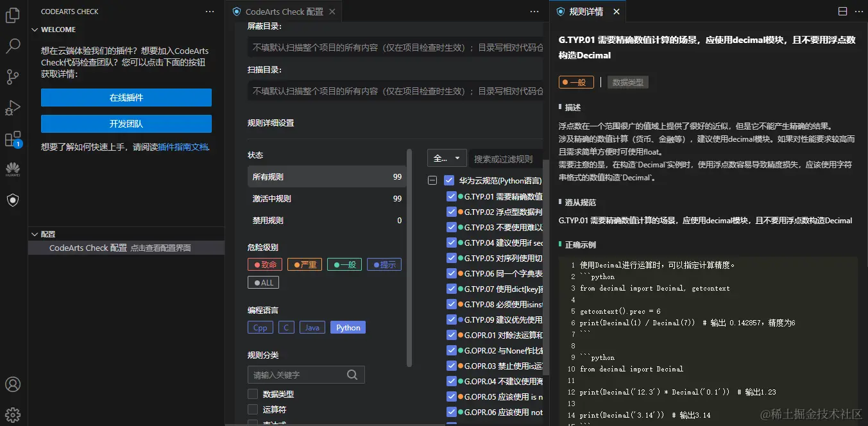Viewport: 868px width, 426px height.
Task: Click the left filter panel scrollbar
Action: 409,257
